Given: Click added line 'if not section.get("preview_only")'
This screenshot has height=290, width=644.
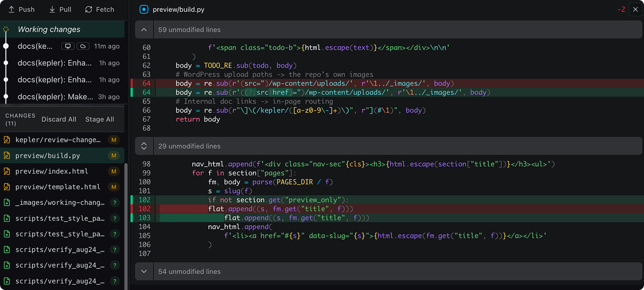Looking at the screenshot, I should coord(386,200).
